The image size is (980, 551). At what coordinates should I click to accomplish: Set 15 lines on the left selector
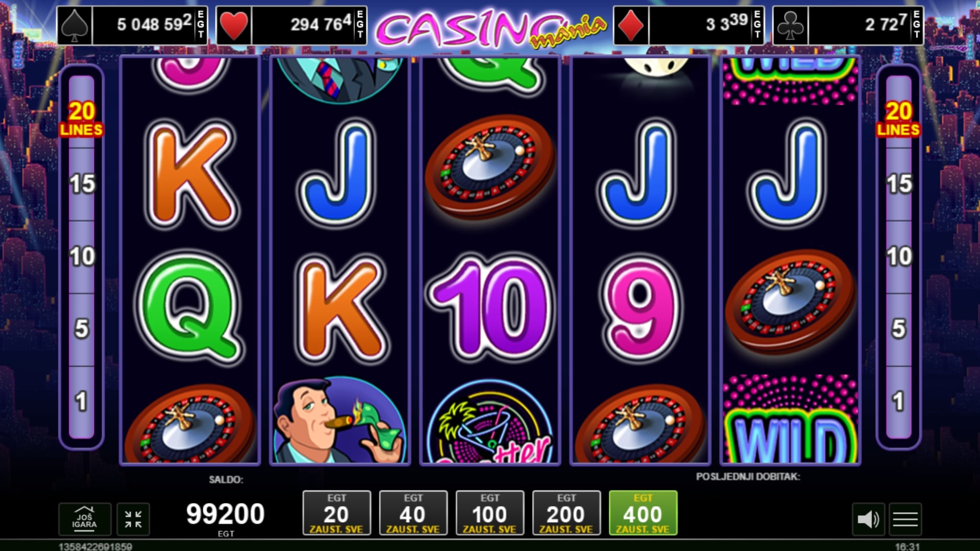coord(82,184)
